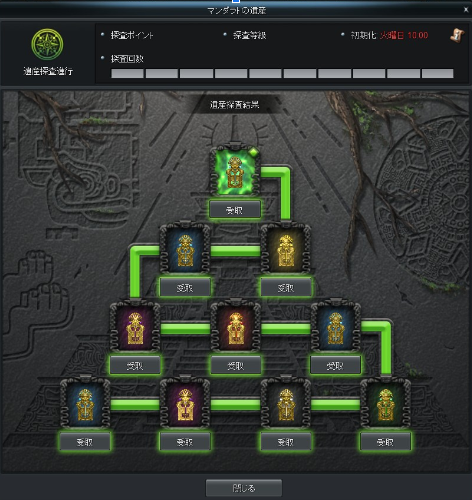Select the yellow idol in second row
The width and height of the screenshot is (472, 500).
[x=286, y=249]
